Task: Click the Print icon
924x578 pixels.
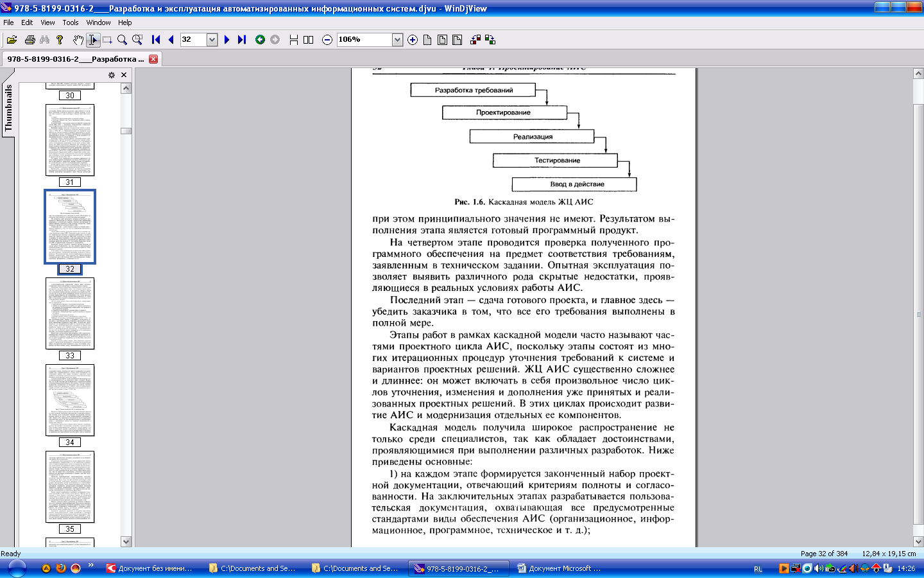Action: tap(30, 40)
